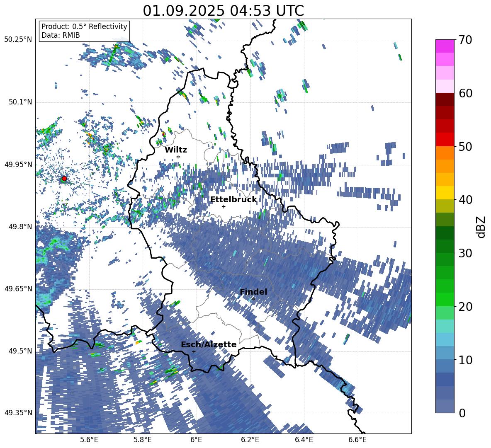Click the 10 dBZ colorbar label
This screenshot has width=491, height=448.
pos(465,360)
